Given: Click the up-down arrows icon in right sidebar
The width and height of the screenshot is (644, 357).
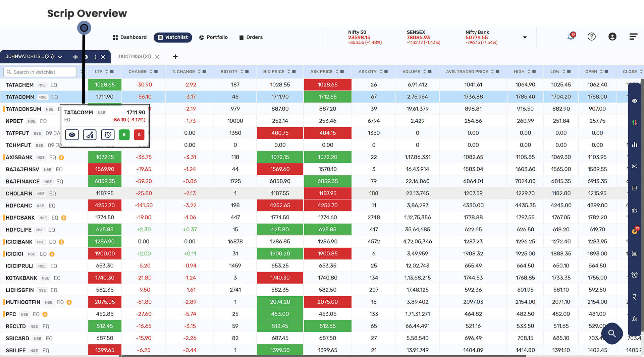Looking at the screenshot, I should [x=635, y=123].
